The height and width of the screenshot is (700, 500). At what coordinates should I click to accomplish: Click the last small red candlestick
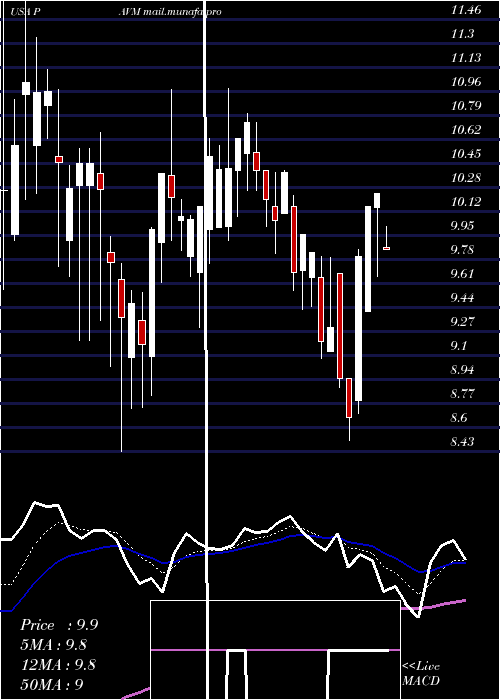387,248
